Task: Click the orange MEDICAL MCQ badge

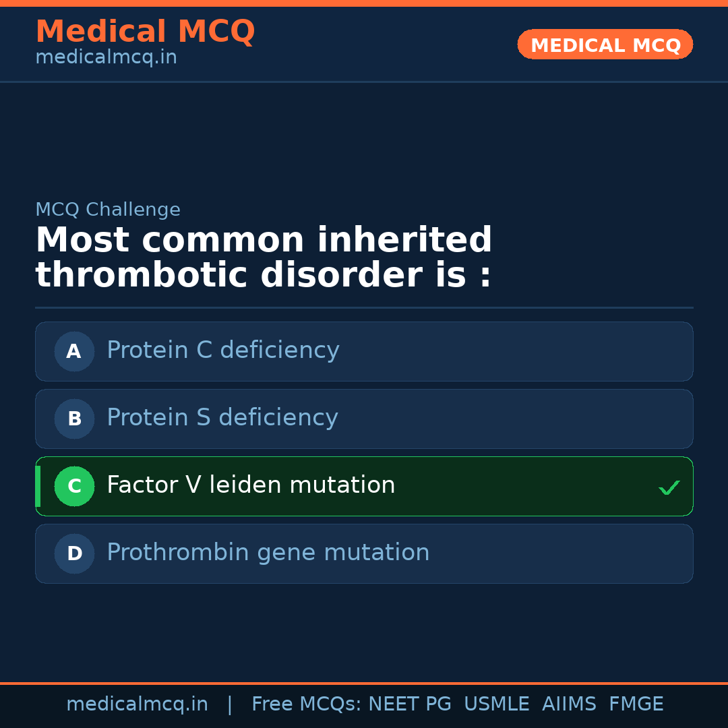Action: click(605, 44)
